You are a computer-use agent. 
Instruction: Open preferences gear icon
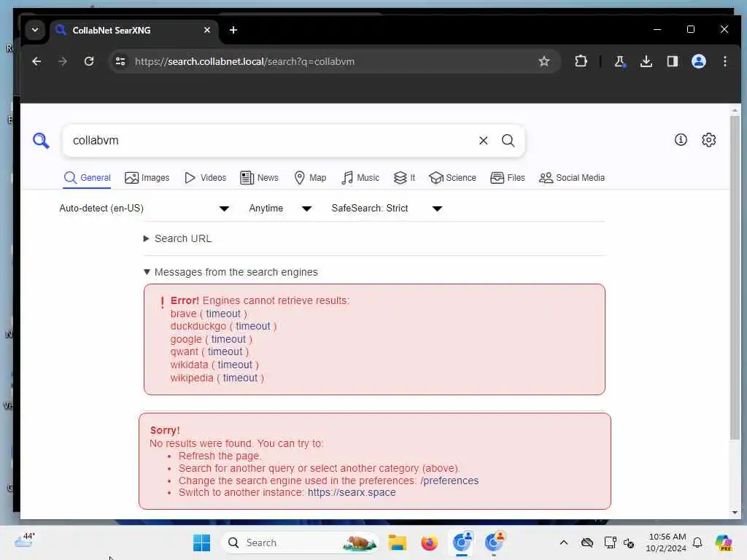click(x=709, y=139)
